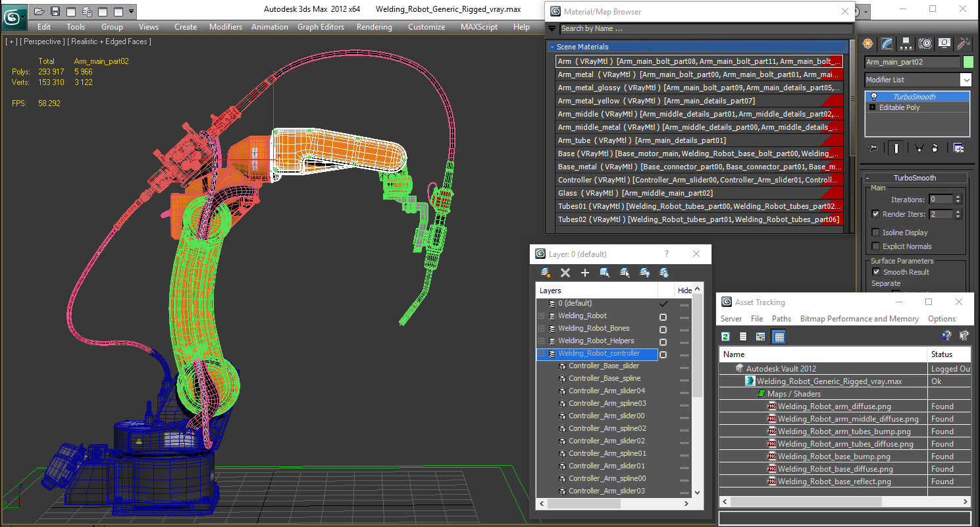Click the list view icon in Asset Tracking toolbar
Image resolution: width=980 pixels, height=527 pixels.
point(743,337)
